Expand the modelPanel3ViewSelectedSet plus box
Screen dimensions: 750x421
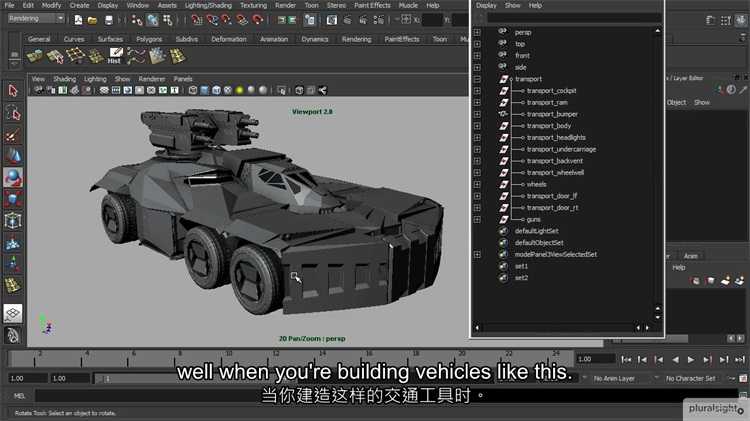[477, 255]
